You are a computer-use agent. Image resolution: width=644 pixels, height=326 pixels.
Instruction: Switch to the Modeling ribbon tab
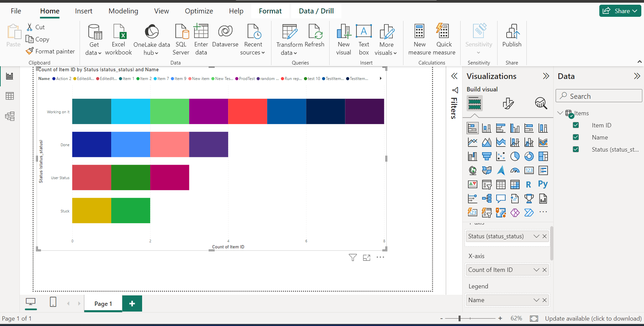coord(123,11)
